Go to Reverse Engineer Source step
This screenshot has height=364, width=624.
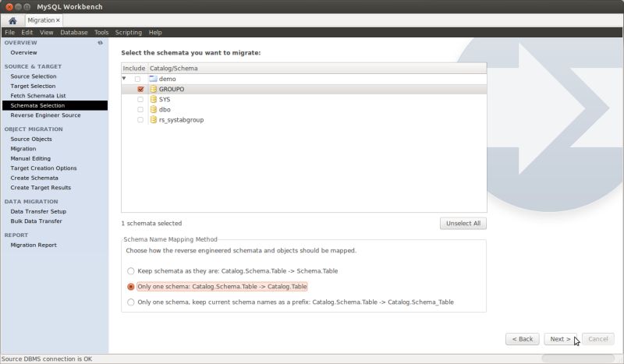click(x=45, y=115)
